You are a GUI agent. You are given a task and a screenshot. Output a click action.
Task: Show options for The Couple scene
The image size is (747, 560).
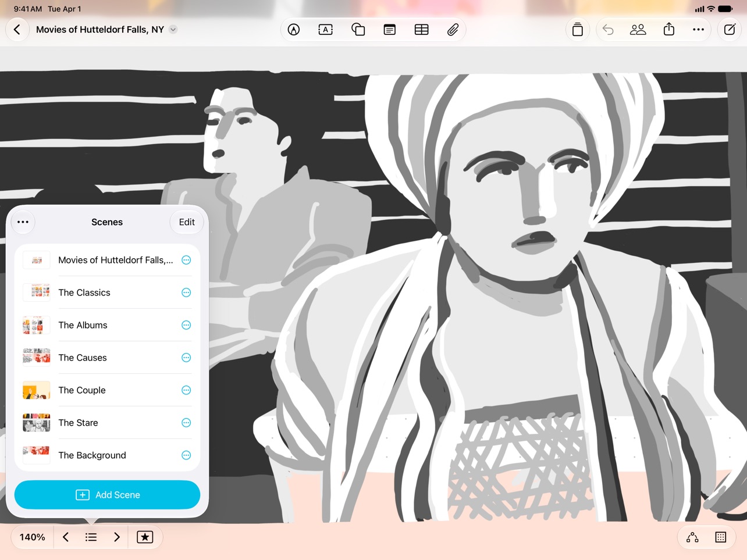pos(186,390)
